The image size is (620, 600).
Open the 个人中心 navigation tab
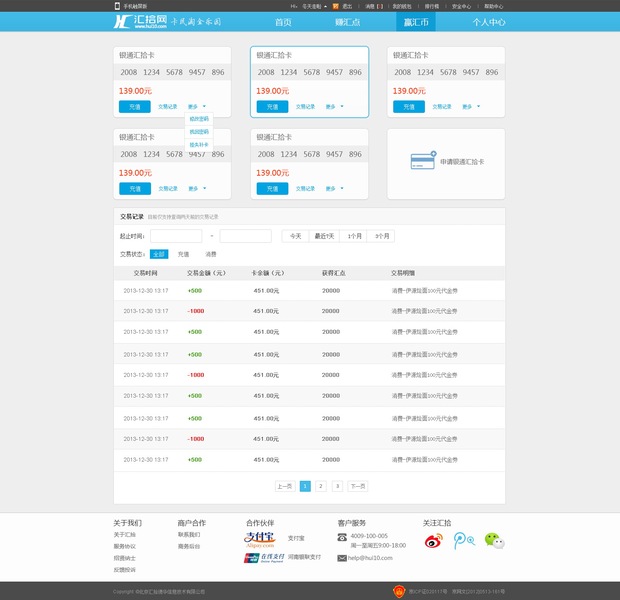pyautogui.click(x=489, y=22)
